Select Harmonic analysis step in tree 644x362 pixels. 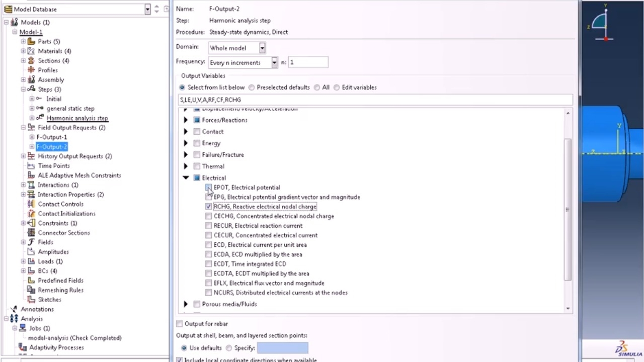tap(77, 118)
